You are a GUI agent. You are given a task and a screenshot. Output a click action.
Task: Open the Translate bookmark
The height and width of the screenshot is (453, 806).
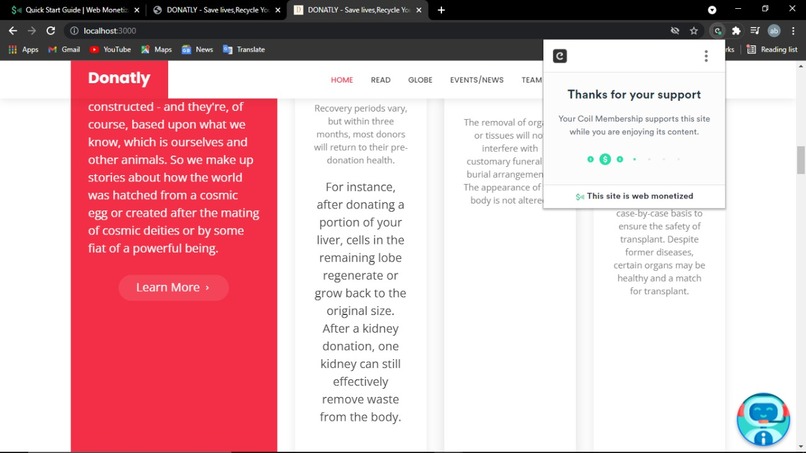(x=244, y=49)
